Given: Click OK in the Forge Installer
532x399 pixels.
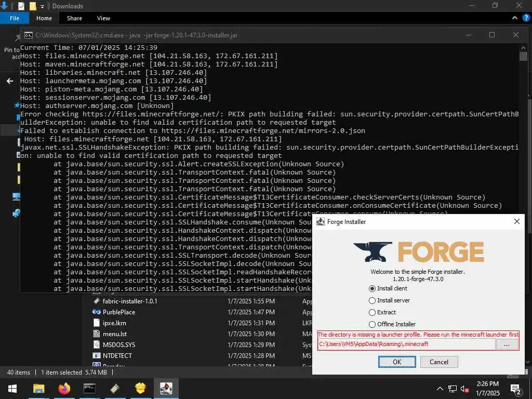Looking at the screenshot, I should tap(397, 362).
